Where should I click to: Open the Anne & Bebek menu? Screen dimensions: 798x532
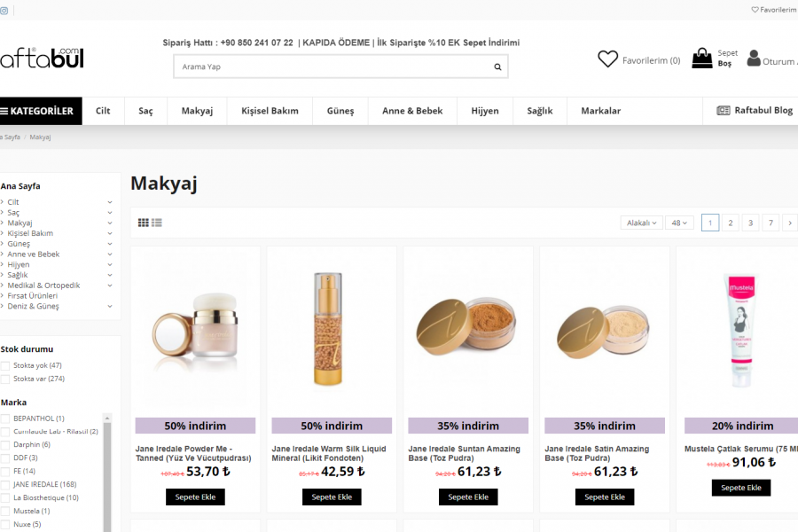click(x=412, y=111)
